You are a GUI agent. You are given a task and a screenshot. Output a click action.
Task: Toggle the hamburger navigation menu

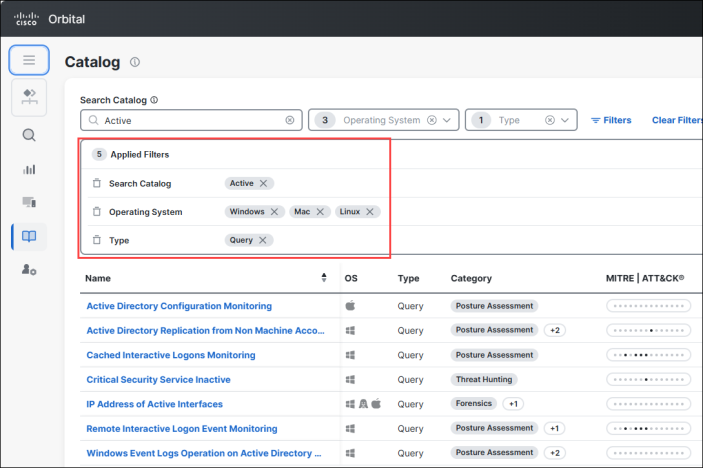pyautogui.click(x=29, y=60)
